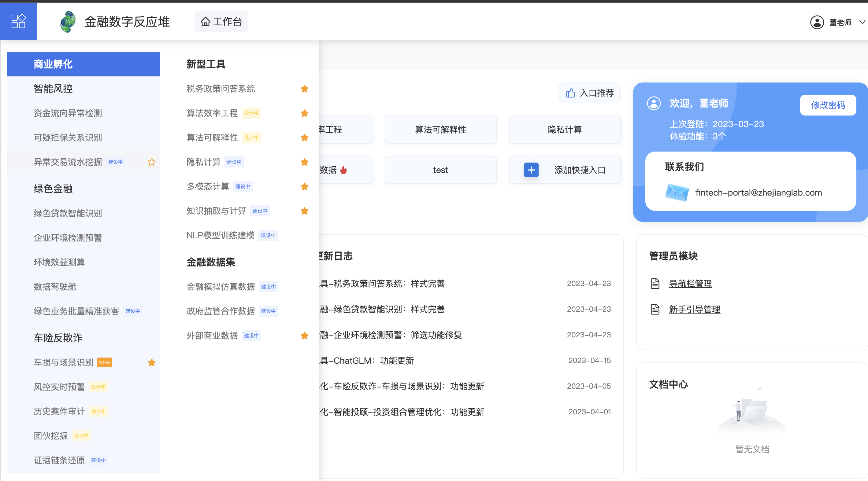
Task: Open the 隐私计算 shortcut card
Action: click(x=565, y=130)
